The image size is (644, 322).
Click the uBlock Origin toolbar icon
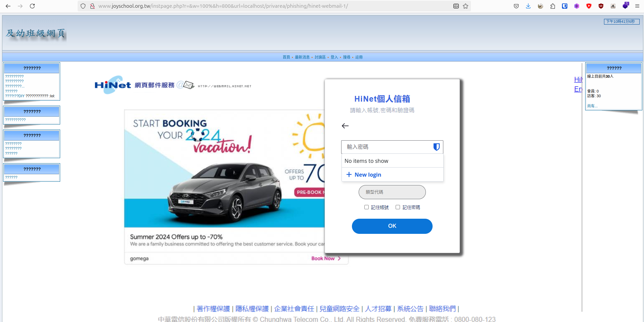(601, 6)
